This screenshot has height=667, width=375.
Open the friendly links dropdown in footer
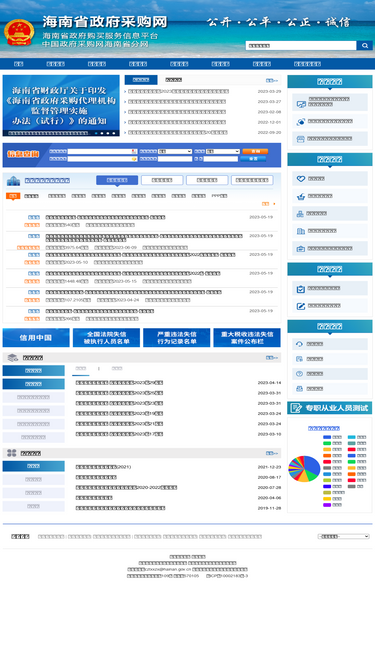pyautogui.click(x=344, y=536)
